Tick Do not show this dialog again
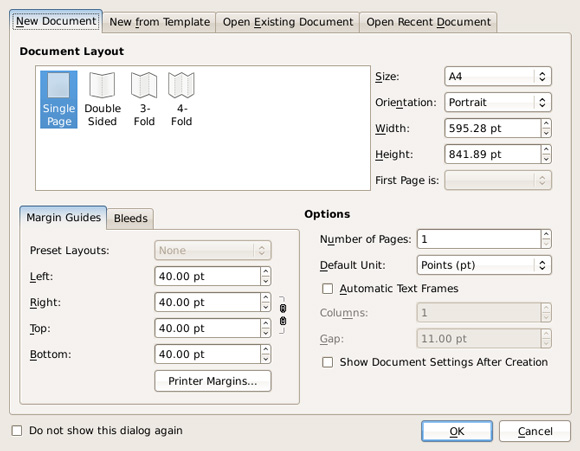Viewport: 580px width, 451px height. (17, 431)
